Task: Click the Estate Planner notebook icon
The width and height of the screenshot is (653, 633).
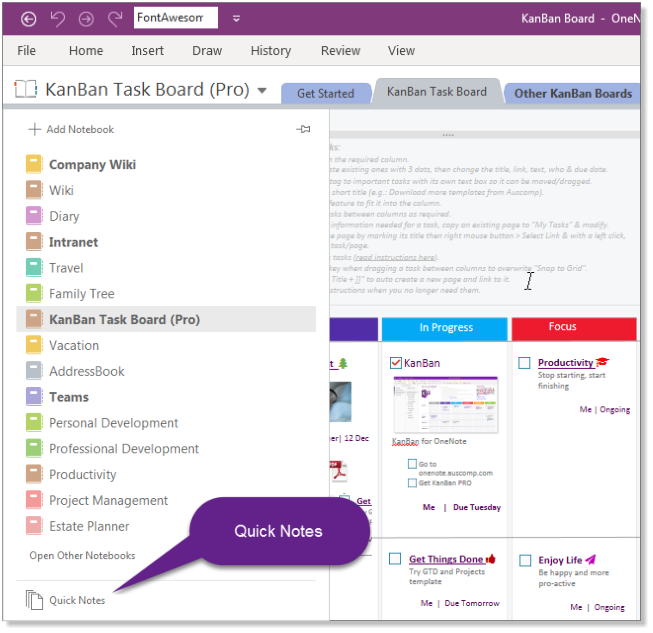Action: tap(34, 526)
